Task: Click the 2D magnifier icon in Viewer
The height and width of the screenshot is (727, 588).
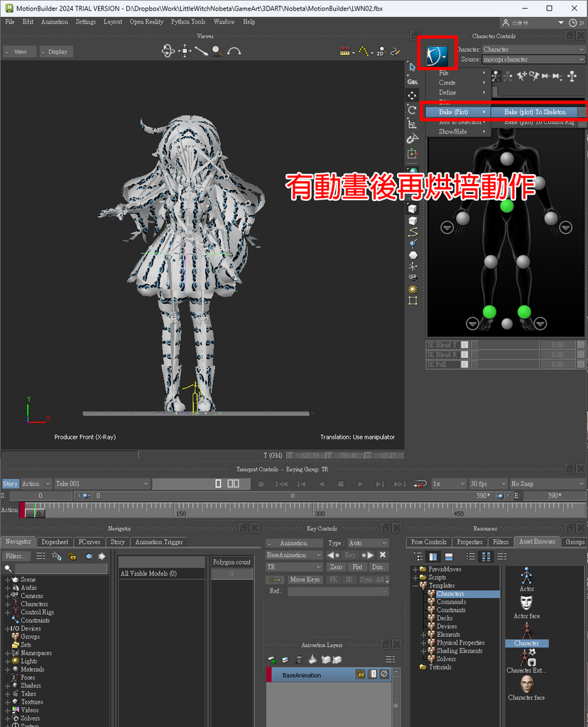Action: click(381, 51)
